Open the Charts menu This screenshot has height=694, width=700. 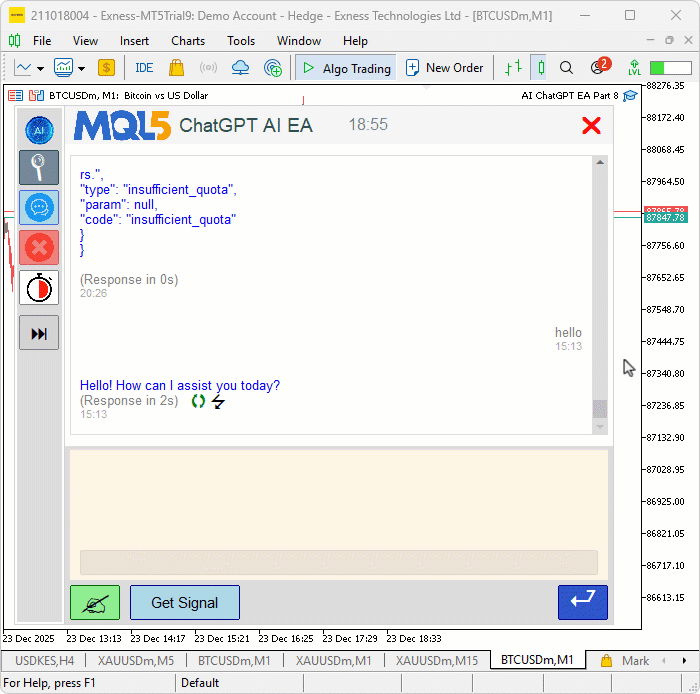click(x=188, y=41)
